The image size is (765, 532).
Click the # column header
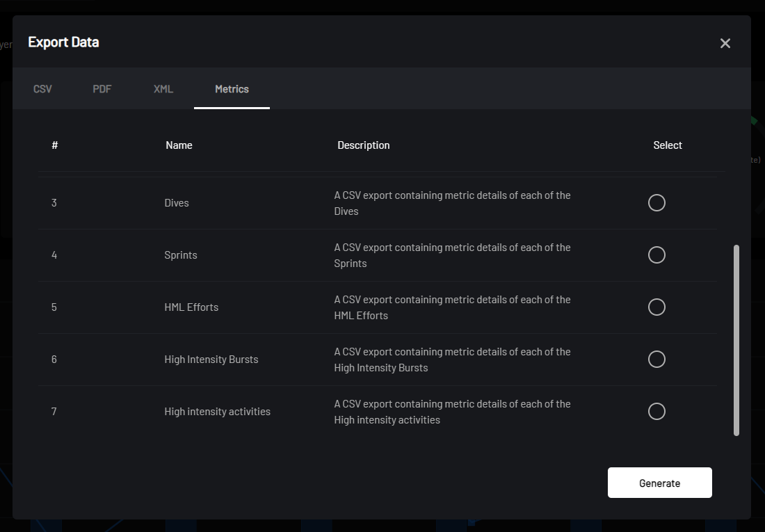[55, 145]
